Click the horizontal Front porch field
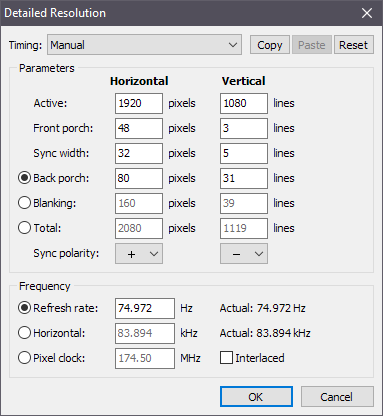The width and height of the screenshot is (383, 416). tap(139, 128)
